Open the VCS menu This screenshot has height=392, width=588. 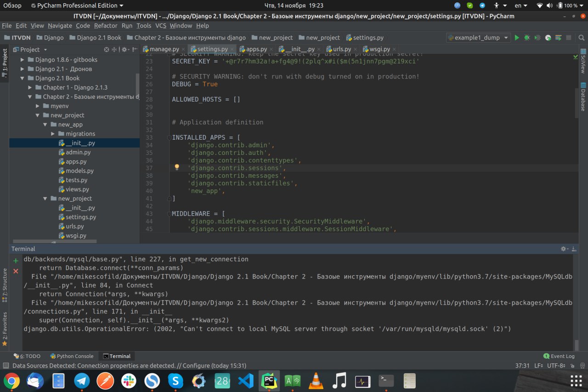(161, 26)
